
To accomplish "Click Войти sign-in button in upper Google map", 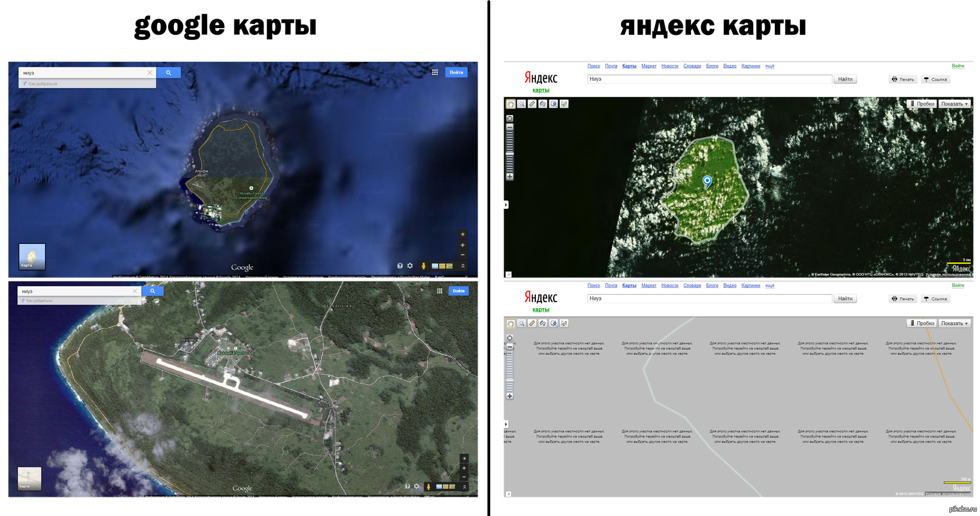I will pyautogui.click(x=456, y=72).
